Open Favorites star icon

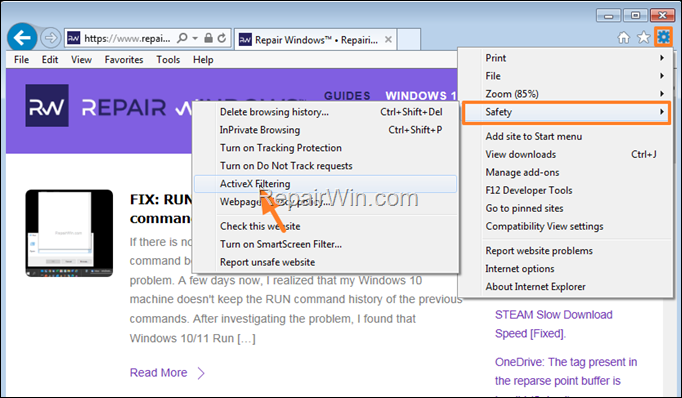643,38
